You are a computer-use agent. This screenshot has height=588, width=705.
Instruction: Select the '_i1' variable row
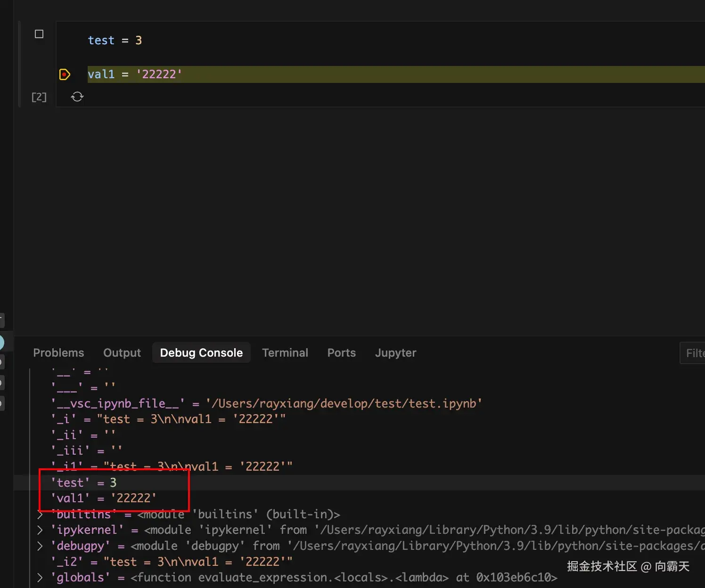tap(172, 466)
